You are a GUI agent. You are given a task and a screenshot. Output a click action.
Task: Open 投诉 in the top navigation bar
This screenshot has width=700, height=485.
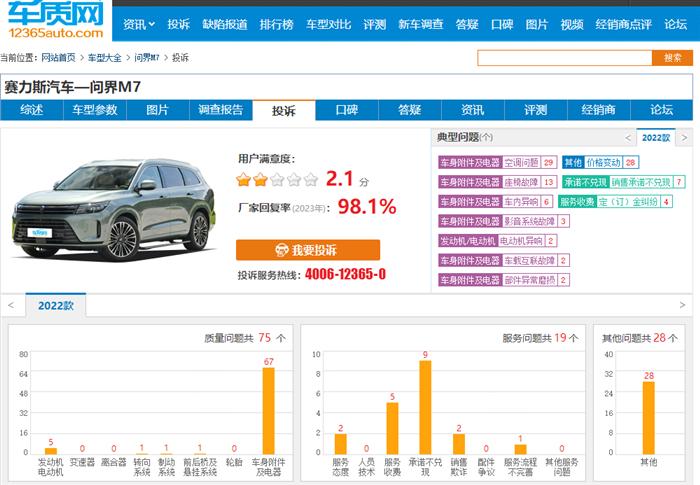point(179,24)
